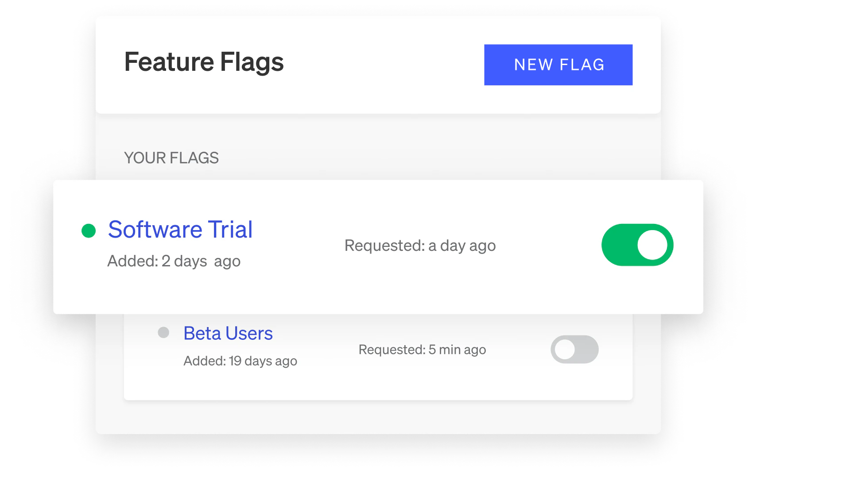Screen dimensions: 853x504
Task: Click the white knob on Software Trial switch
Action: (x=652, y=245)
